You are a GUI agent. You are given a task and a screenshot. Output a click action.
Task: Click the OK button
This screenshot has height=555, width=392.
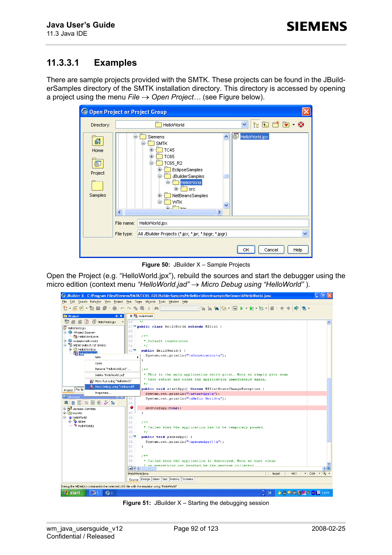tap(246, 250)
